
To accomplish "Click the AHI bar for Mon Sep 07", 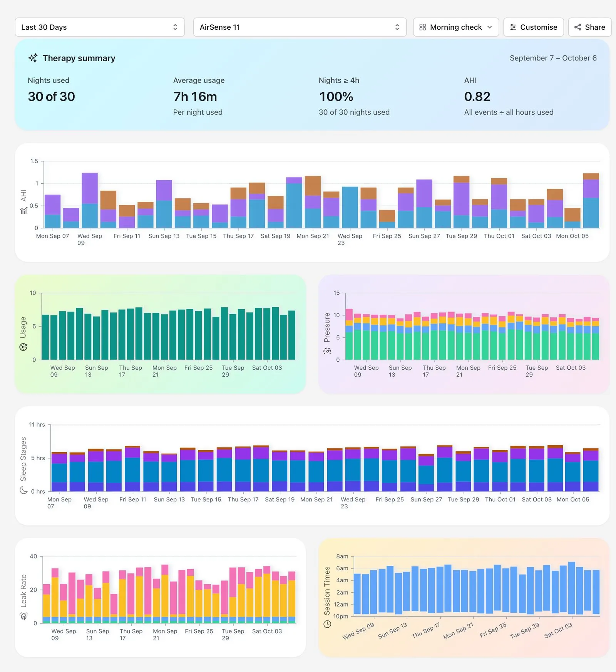I will click(53, 211).
